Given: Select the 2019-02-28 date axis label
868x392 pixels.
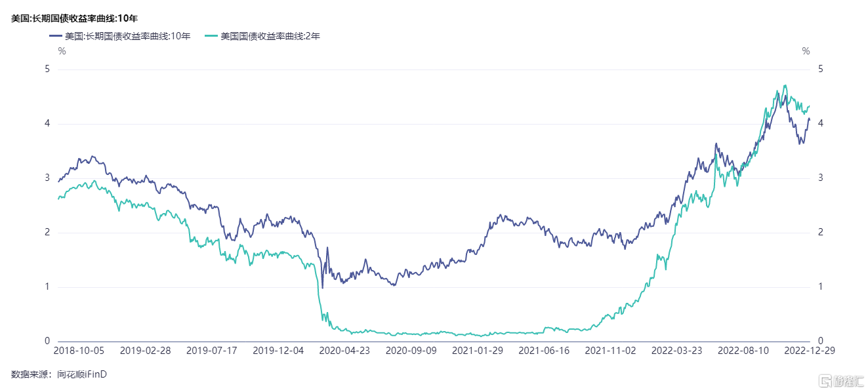Looking at the screenshot, I should click(x=146, y=351).
